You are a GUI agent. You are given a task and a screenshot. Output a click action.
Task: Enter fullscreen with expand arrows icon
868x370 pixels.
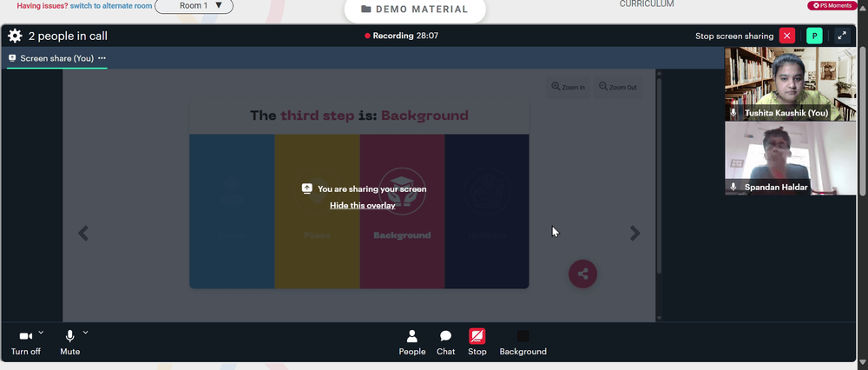pos(842,36)
